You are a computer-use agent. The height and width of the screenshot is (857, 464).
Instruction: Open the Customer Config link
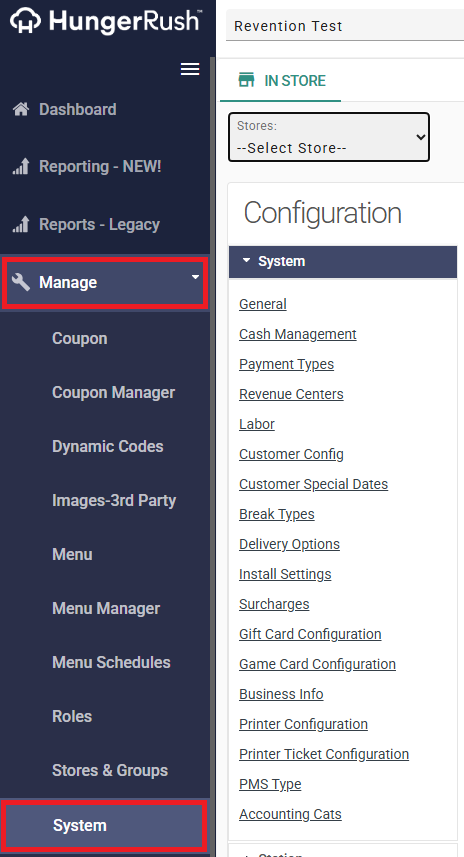tap(291, 454)
